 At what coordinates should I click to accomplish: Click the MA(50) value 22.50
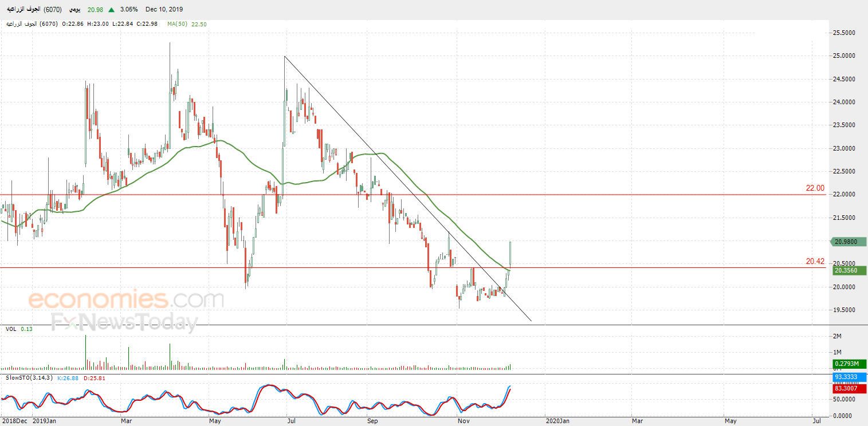pos(198,24)
